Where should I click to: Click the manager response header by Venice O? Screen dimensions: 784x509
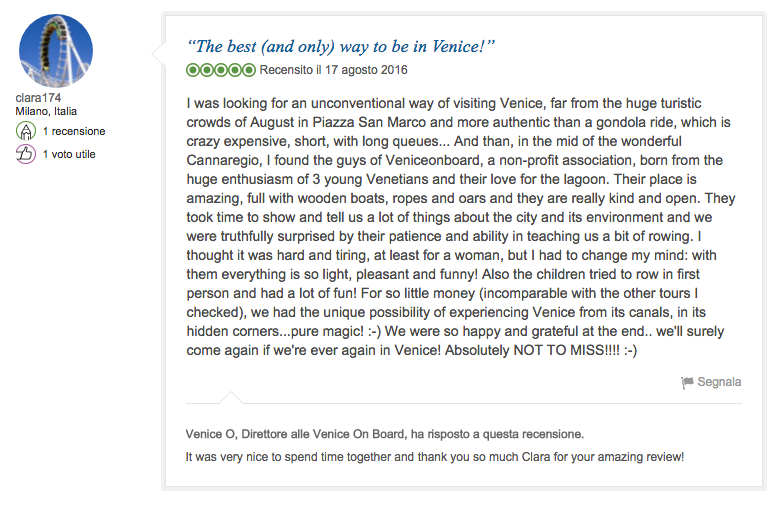tap(385, 434)
